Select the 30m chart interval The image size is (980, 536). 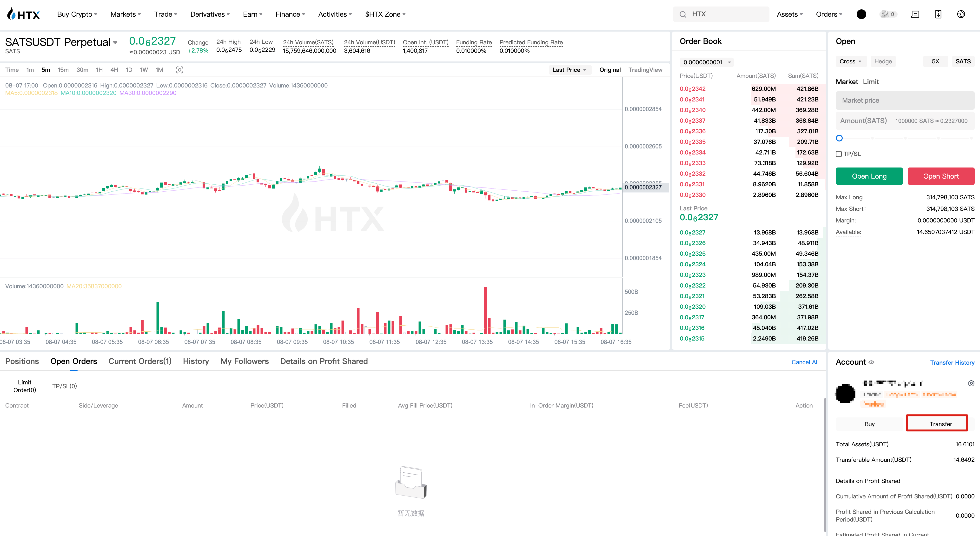click(82, 70)
